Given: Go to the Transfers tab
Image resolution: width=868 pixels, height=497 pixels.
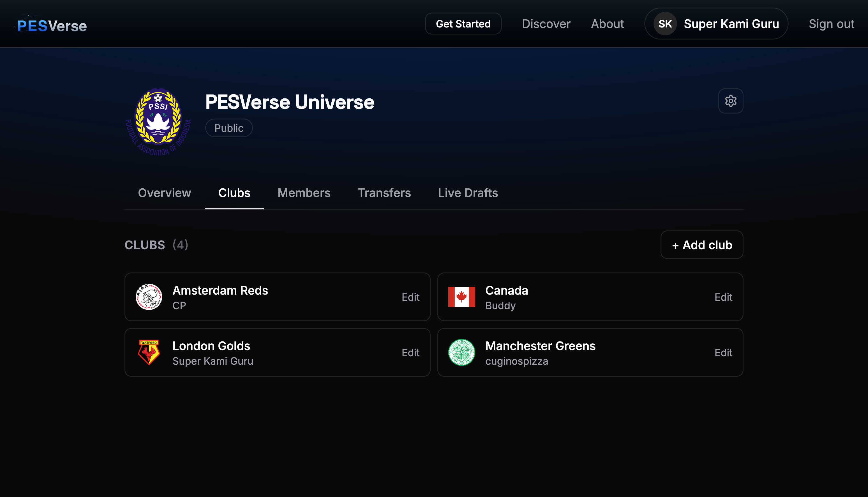Looking at the screenshot, I should pos(384,193).
